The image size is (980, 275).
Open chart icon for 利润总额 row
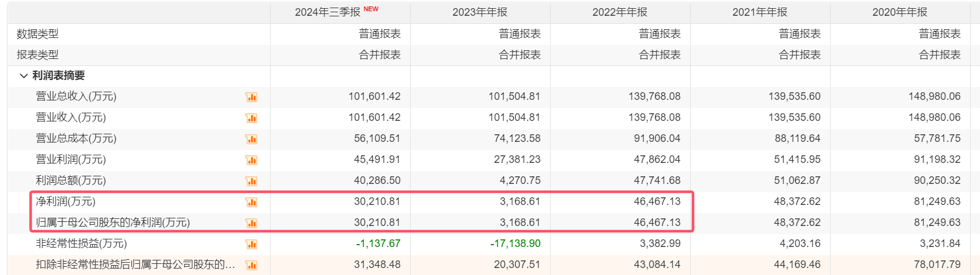click(x=251, y=181)
